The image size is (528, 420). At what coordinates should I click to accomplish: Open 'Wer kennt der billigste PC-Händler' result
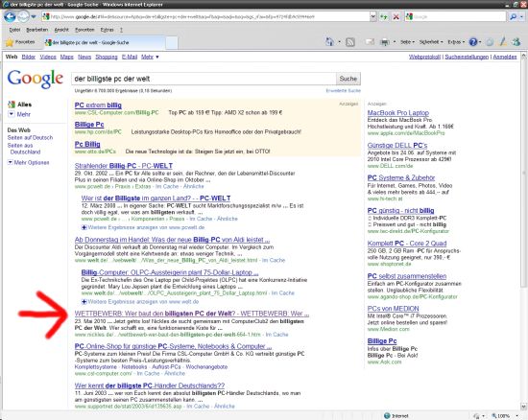pyautogui.click(x=150, y=385)
